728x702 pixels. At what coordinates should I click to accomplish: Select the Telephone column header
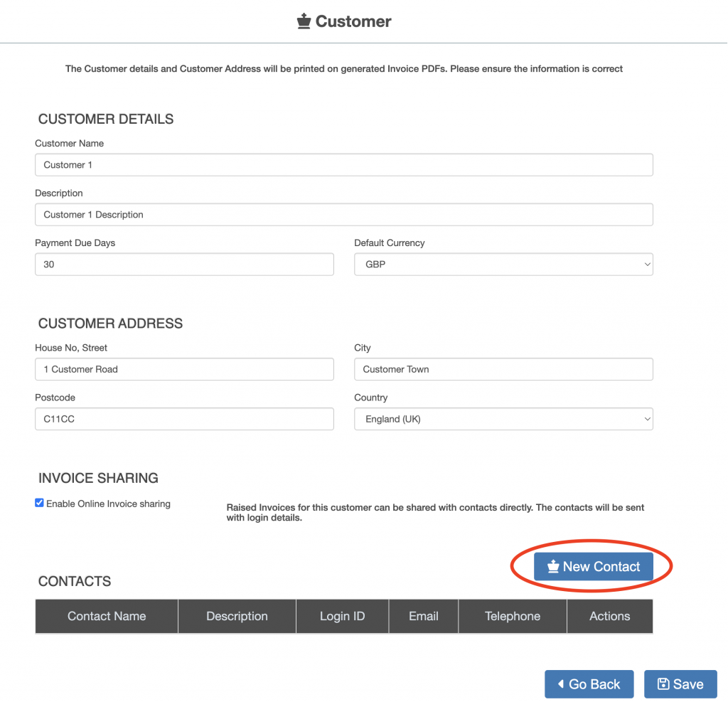(x=513, y=616)
